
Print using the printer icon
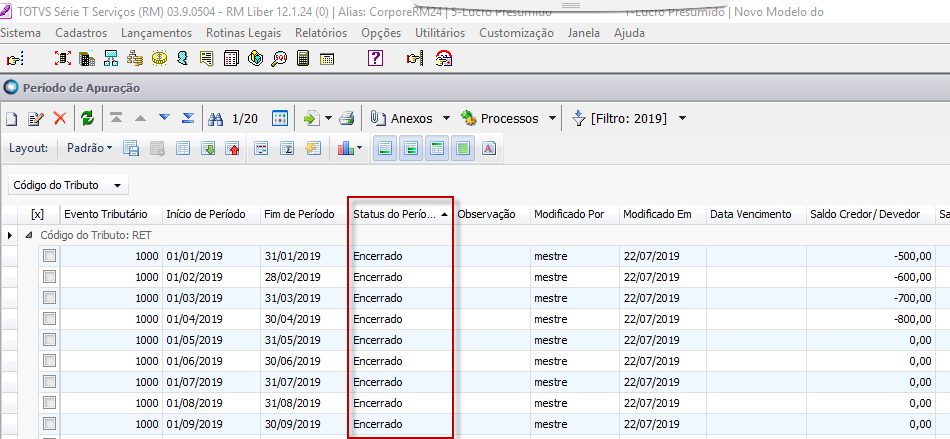[x=347, y=119]
